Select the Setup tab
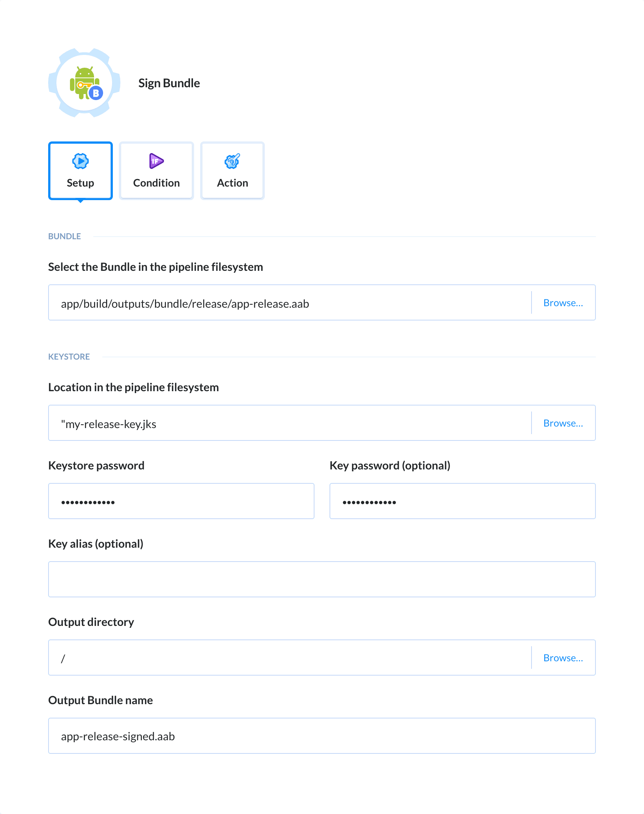The image size is (644, 814). 80,170
